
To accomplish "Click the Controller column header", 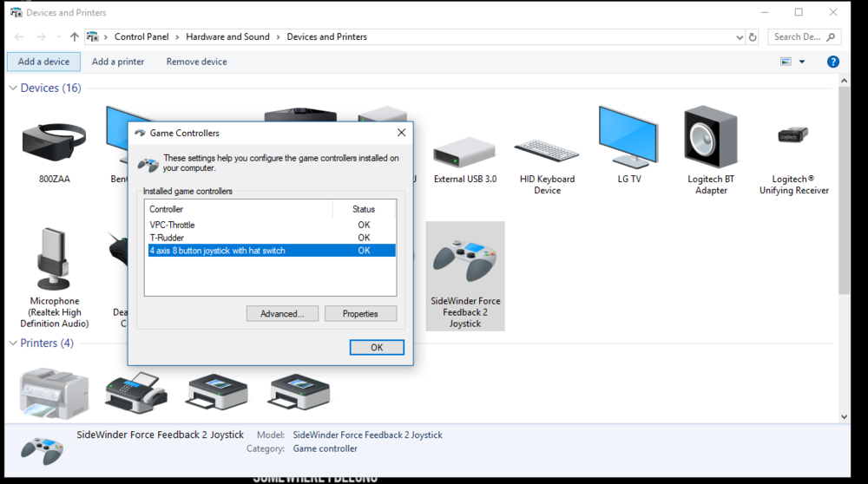I will pyautogui.click(x=239, y=209).
